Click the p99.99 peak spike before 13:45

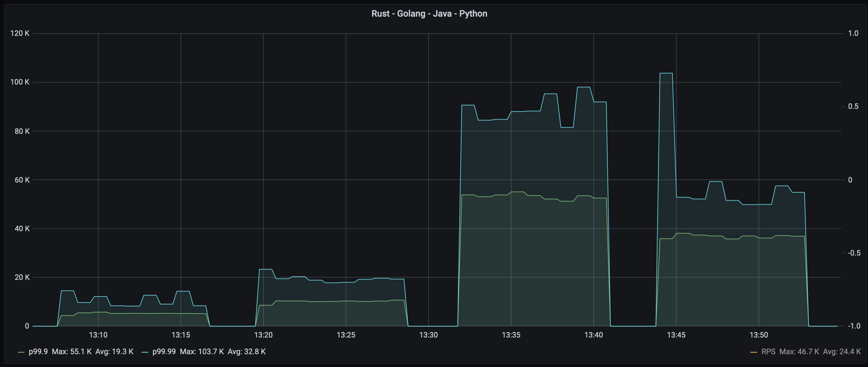666,73
